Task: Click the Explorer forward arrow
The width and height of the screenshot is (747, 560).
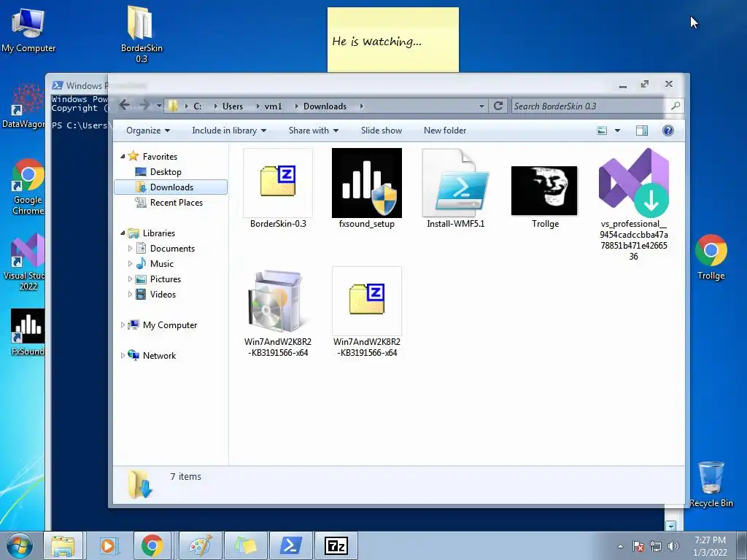Action: [x=144, y=105]
